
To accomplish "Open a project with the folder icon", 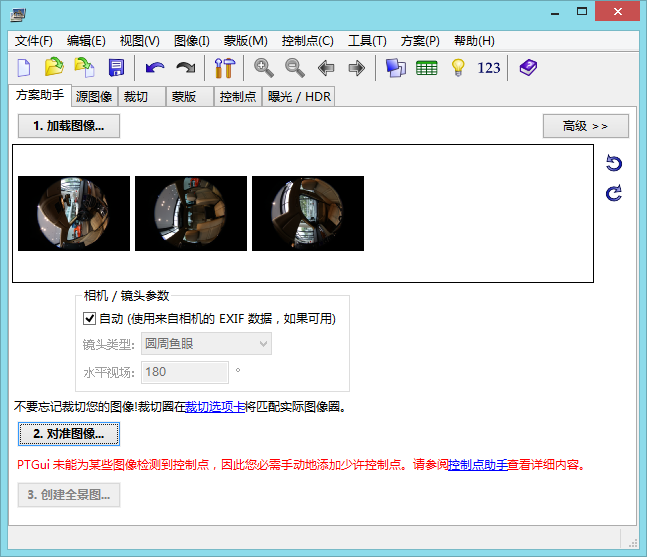I will 54,67.
